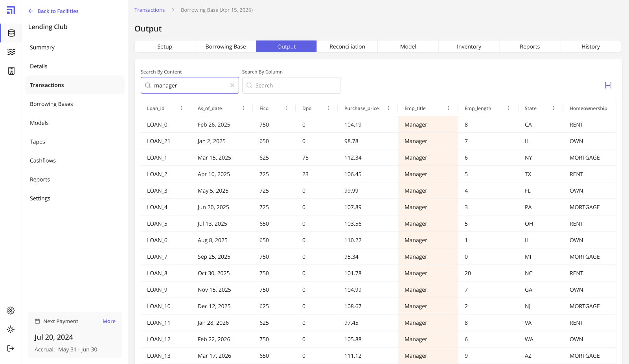Viewport: 629px width, 364px height.
Task: Open Emp_title column three-dot menu
Action: [x=449, y=108]
